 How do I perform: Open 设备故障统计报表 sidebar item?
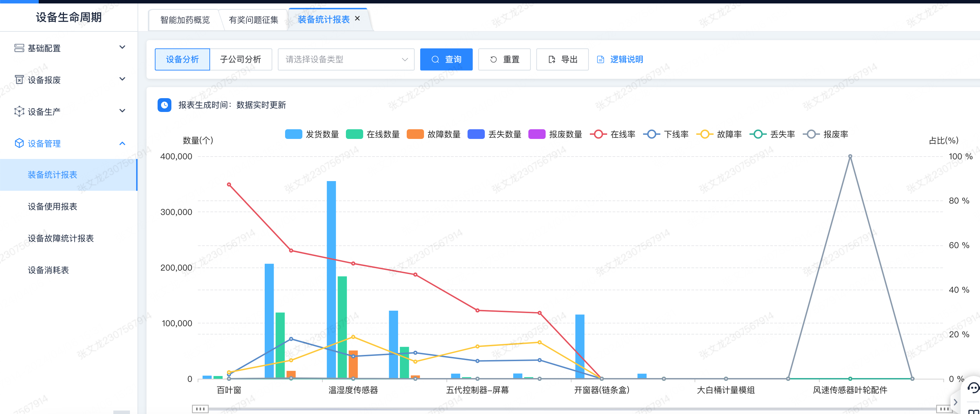click(x=68, y=238)
